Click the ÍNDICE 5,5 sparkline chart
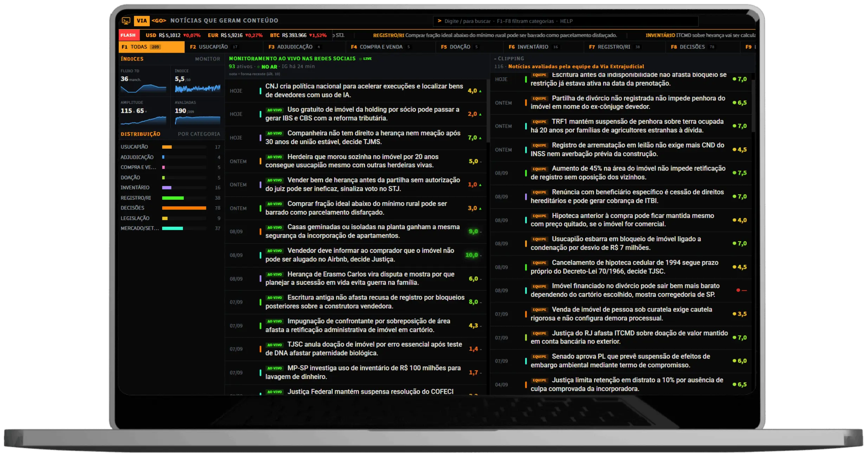 198,88
